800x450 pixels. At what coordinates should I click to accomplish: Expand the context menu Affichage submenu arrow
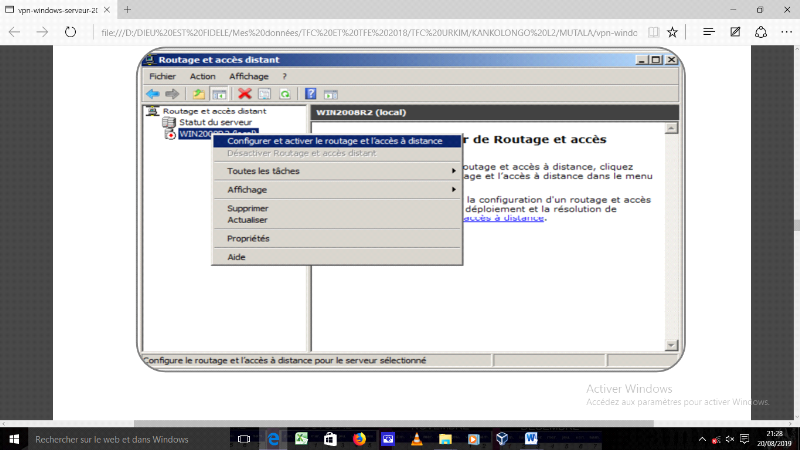click(453, 189)
